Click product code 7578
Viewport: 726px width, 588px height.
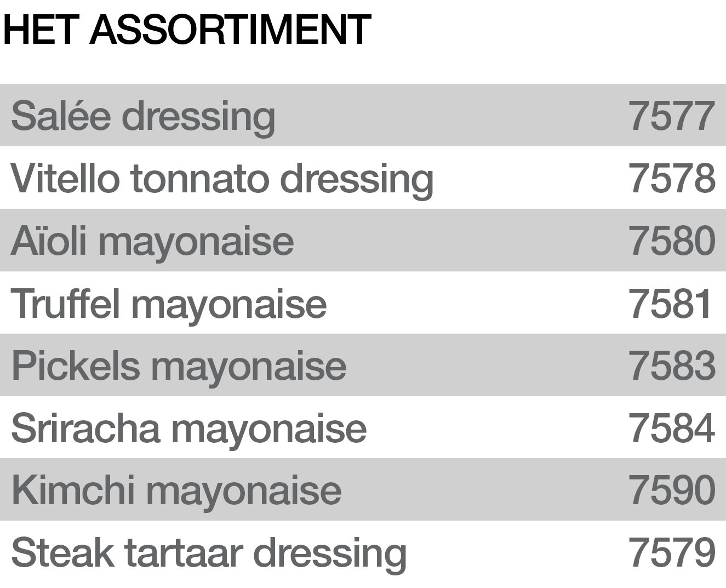tap(671, 179)
